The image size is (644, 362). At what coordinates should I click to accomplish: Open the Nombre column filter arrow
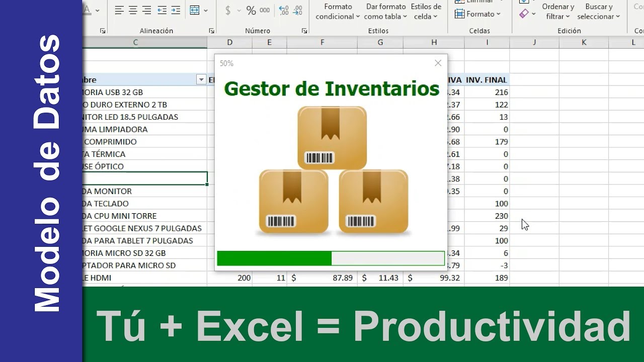tap(201, 79)
